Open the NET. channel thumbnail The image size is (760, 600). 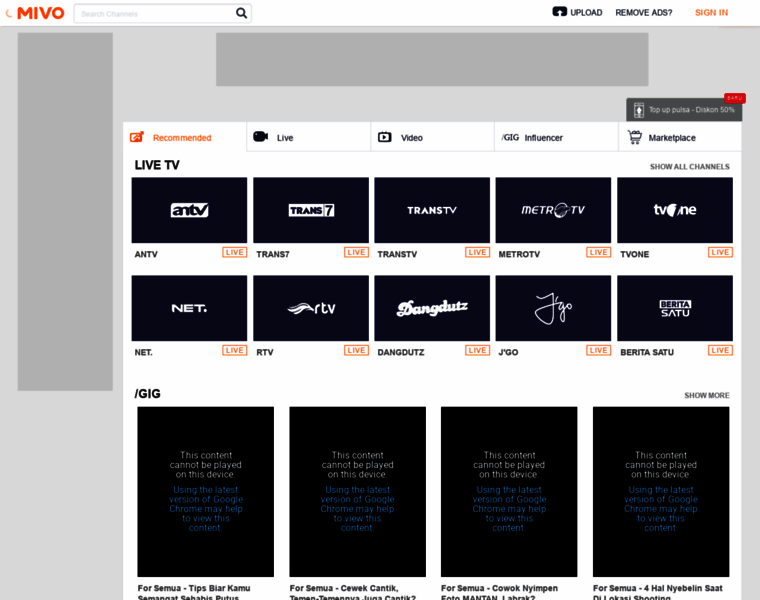[189, 308]
